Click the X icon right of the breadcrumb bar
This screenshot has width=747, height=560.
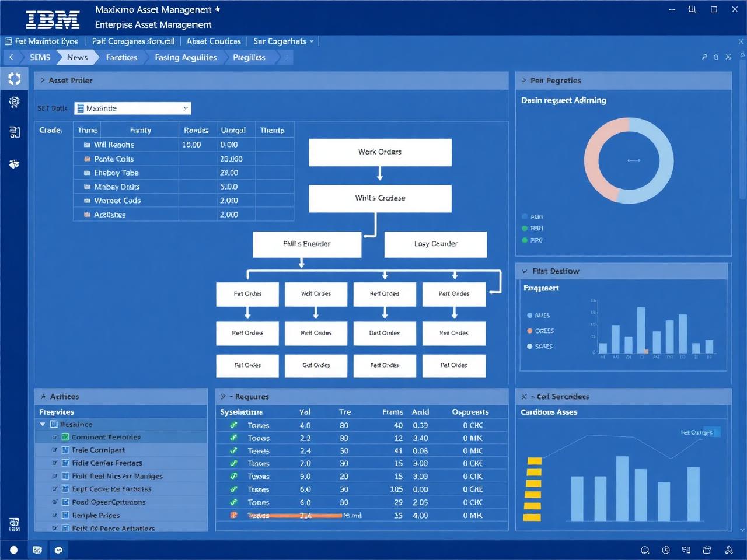point(728,57)
